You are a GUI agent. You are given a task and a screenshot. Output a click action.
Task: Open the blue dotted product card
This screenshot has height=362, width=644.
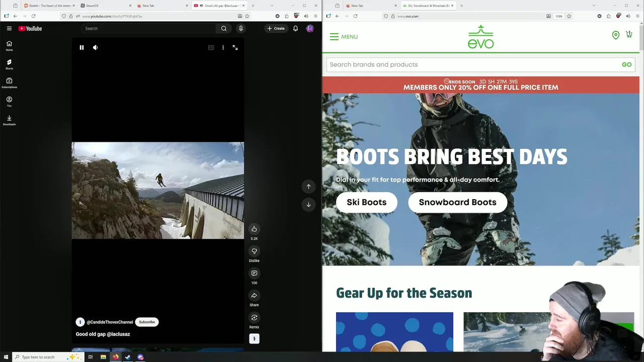click(394, 332)
